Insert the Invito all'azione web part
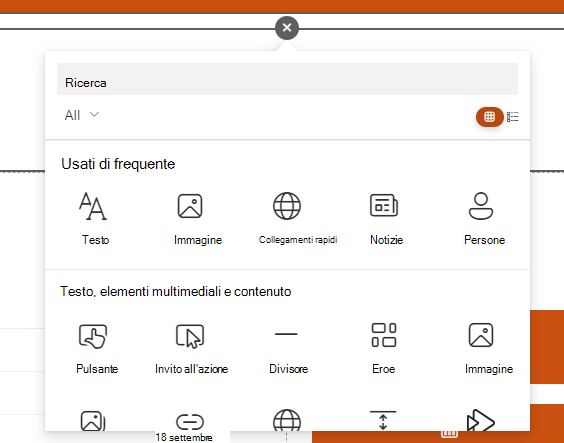Image resolution: width=564 pixels, height=443 pixels. 191,349
